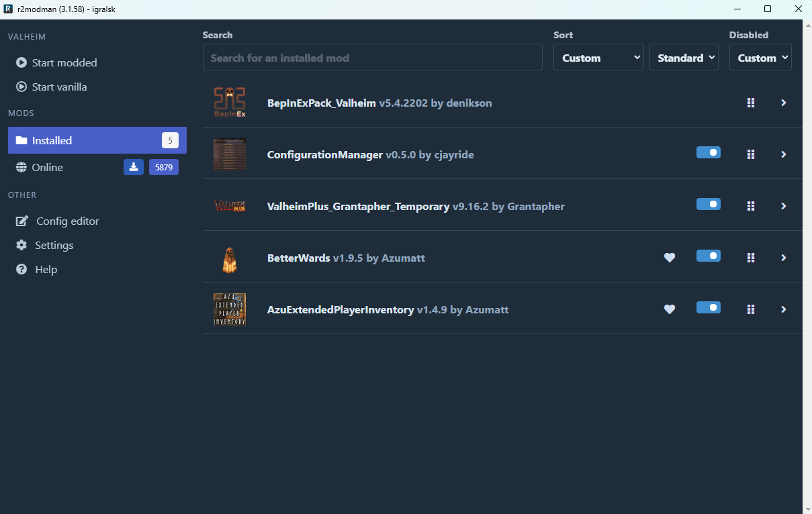This screenshot has height=514, width=812.
Task: Disable the ConfigurationManager mod toggle
Action: (x=709, y=152)
